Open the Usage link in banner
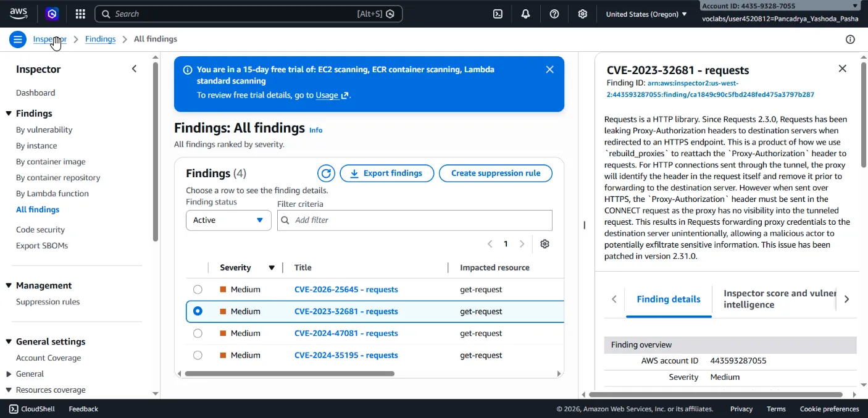Viewport: 868px width, 418px height. (332, 95)
